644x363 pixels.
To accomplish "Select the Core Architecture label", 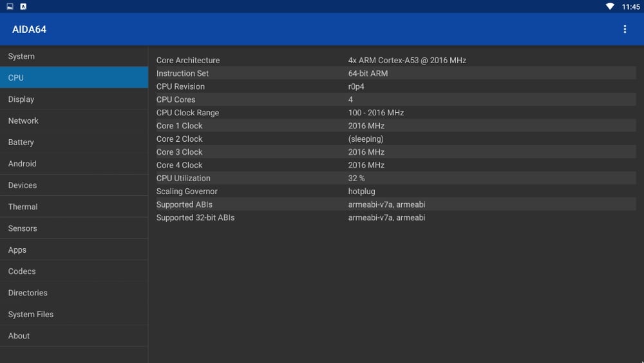I will click(187, 60).
